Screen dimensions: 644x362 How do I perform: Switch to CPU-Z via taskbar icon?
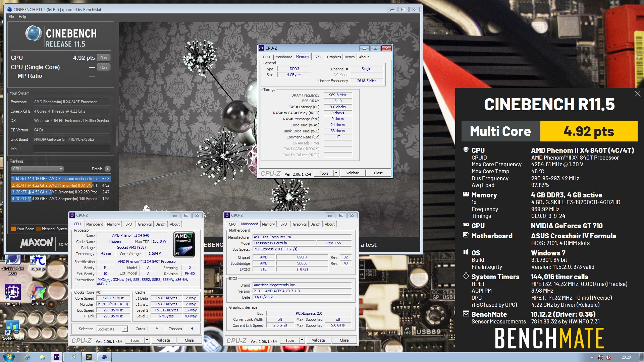pos(57,357)
